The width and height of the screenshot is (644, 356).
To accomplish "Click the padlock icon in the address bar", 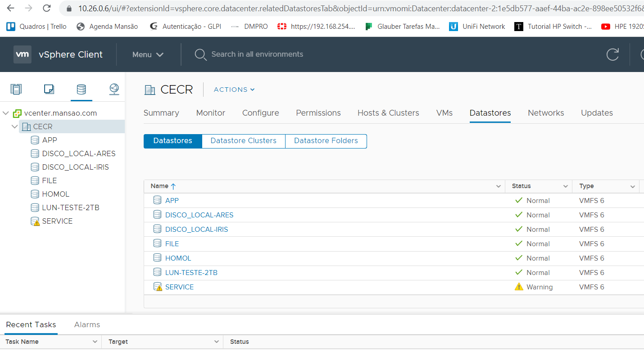I will 69,8.
